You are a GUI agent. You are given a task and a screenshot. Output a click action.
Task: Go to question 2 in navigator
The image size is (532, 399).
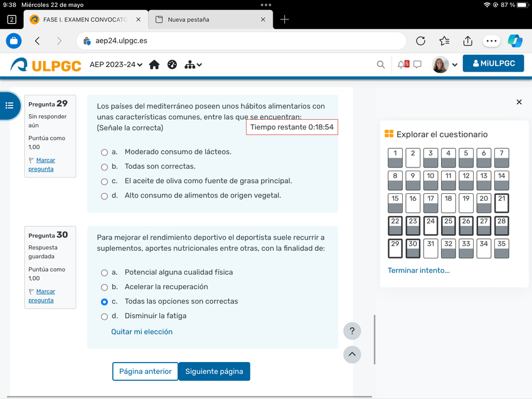[x=413, y=157]
